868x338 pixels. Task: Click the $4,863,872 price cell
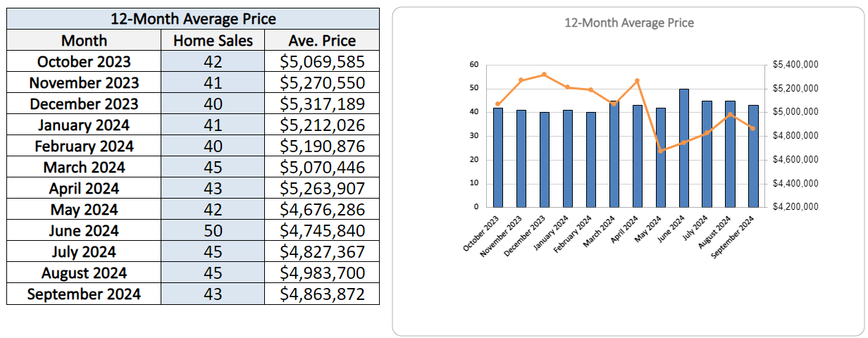(x=322, y=294)
